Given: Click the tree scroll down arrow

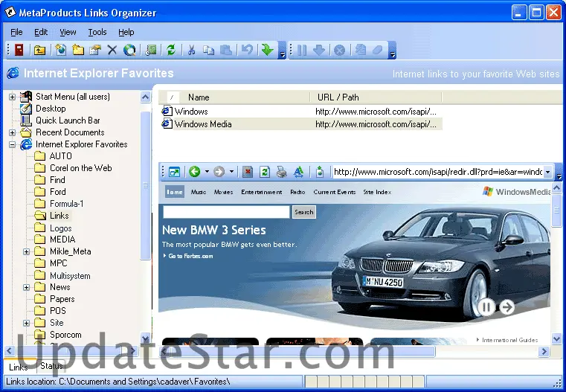Looking at the screenshot, I should tap(146, 338).
